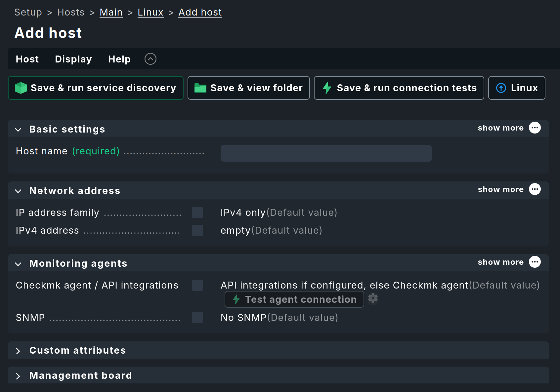Click the service discovery cube icon
Image resolution: width=560 pixels, height=392 pixels.
[21, 88]
